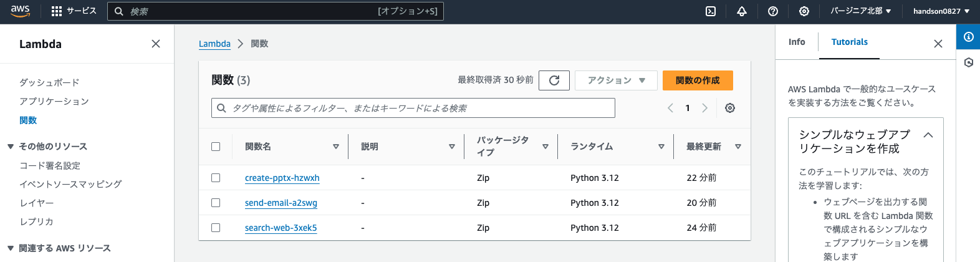Screen dimensions: 980x262
Task: Sort by ランタイム column arrow
Action: click(x=661, y=147)
